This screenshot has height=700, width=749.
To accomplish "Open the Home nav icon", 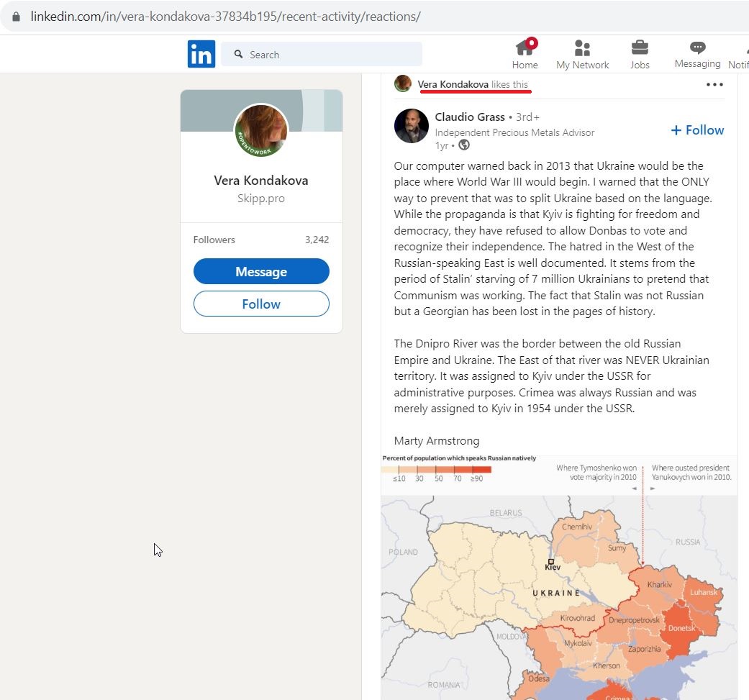I will (524, 47).
